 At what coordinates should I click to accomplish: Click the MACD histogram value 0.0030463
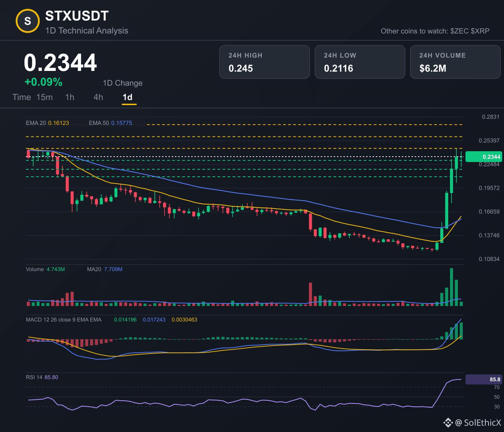[x=184, y=320]
